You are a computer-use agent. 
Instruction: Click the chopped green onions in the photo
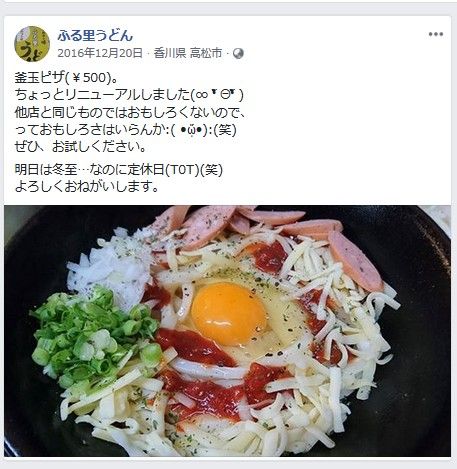tap(93, 337)
